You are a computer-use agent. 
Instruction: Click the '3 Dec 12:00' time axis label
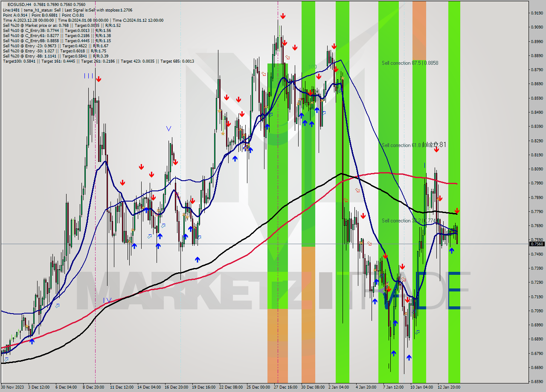pos(39,387)
